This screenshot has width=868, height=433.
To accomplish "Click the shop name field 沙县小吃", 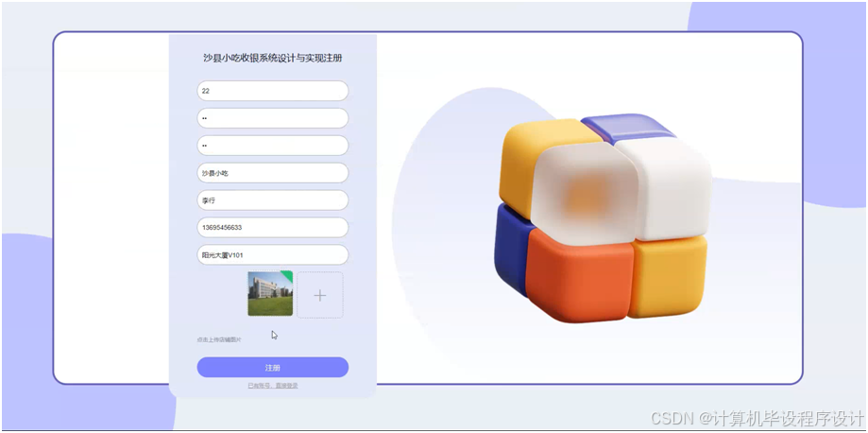I will [272, 173].
